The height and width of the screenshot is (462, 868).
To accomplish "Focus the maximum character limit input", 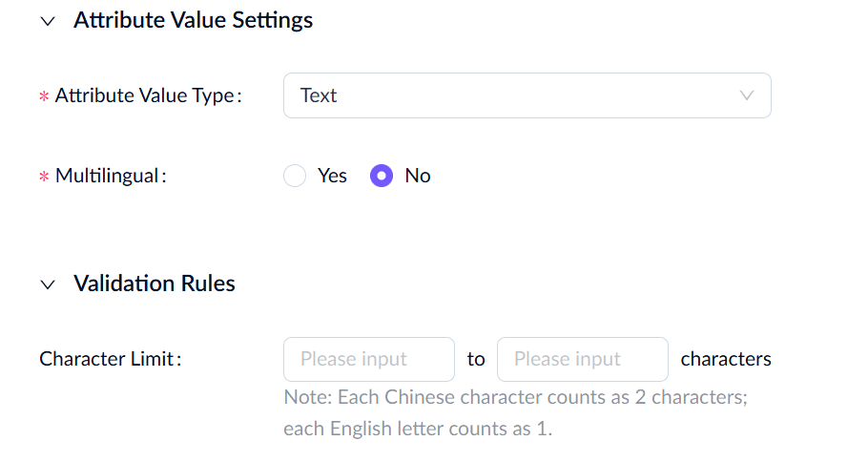I will click(582, 359).
